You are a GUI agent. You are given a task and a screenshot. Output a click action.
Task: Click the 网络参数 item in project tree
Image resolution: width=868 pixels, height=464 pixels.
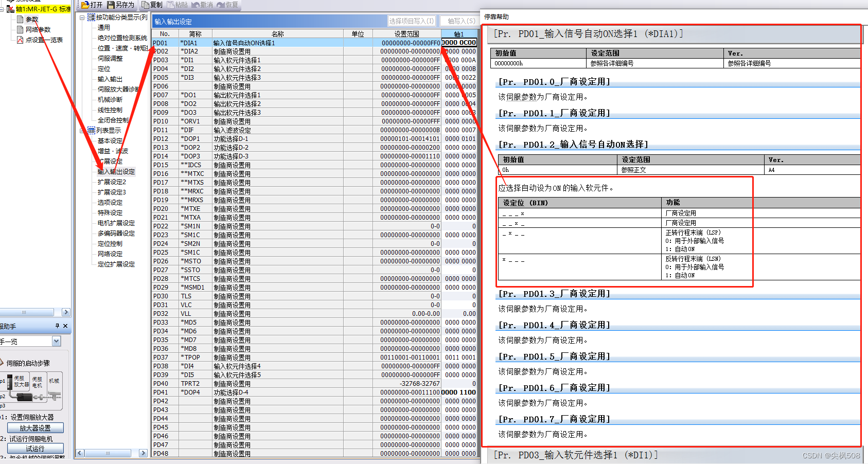38,29
